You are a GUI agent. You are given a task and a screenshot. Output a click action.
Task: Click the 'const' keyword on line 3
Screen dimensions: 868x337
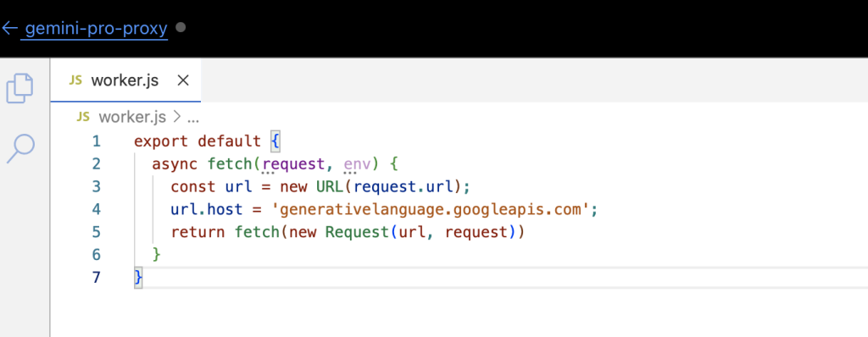(x=193, y=186)
